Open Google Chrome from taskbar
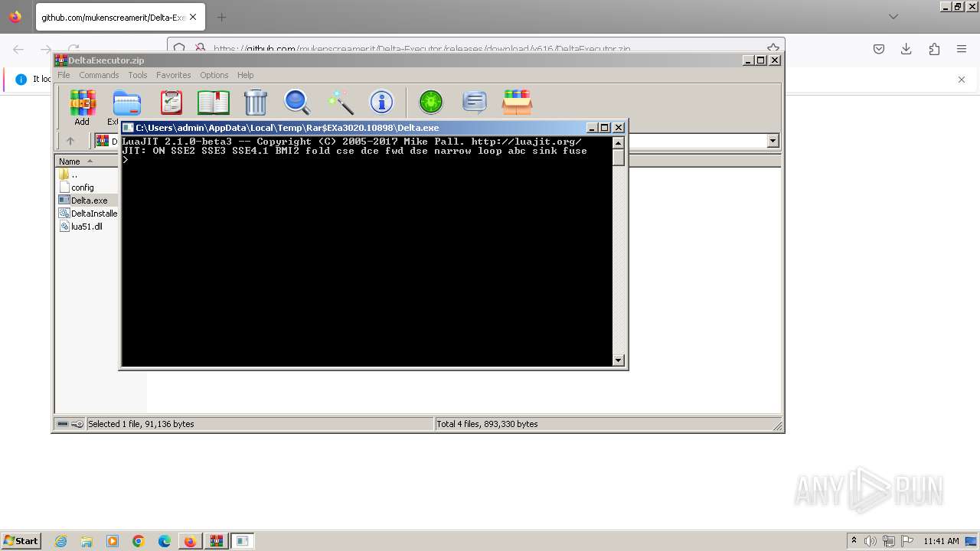Screen dimensions: 980x551 139,541
